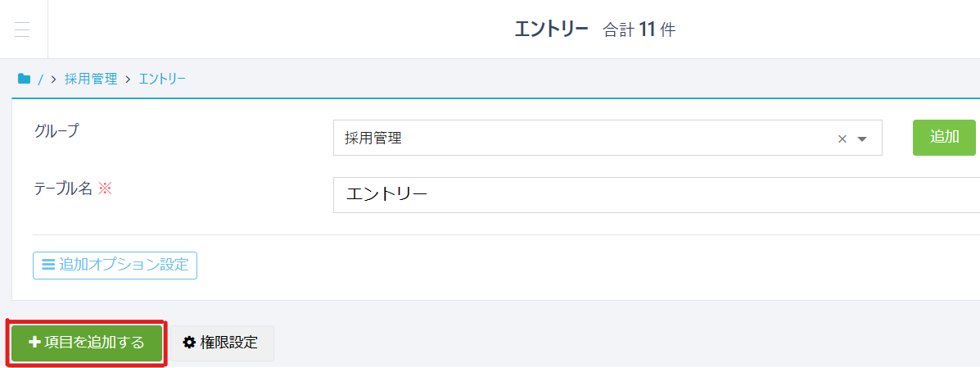
Task: Open the 採用管理 group combo box
Action: [573, 139]
